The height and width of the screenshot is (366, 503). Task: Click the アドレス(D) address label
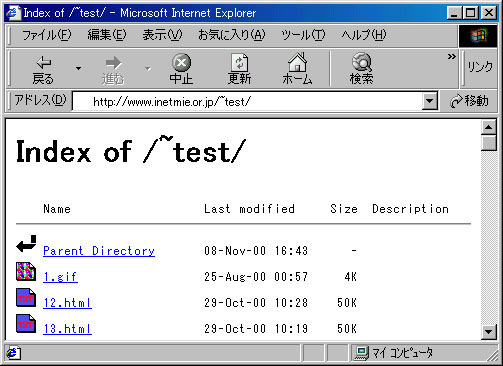tap(40, 100)
